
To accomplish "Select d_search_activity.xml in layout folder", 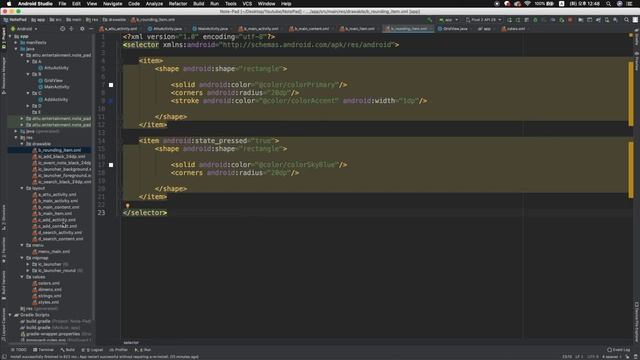I will pyautogui.click(x=57, y=233).
